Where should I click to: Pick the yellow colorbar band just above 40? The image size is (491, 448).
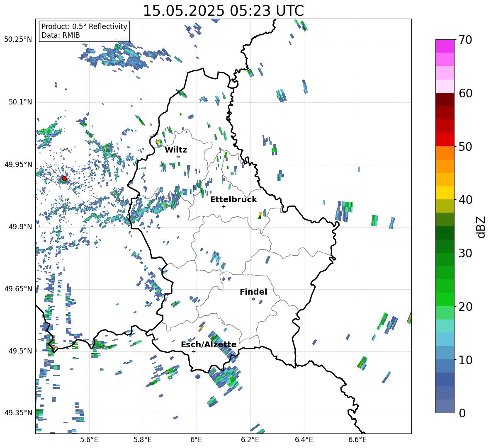coord(445,193)
